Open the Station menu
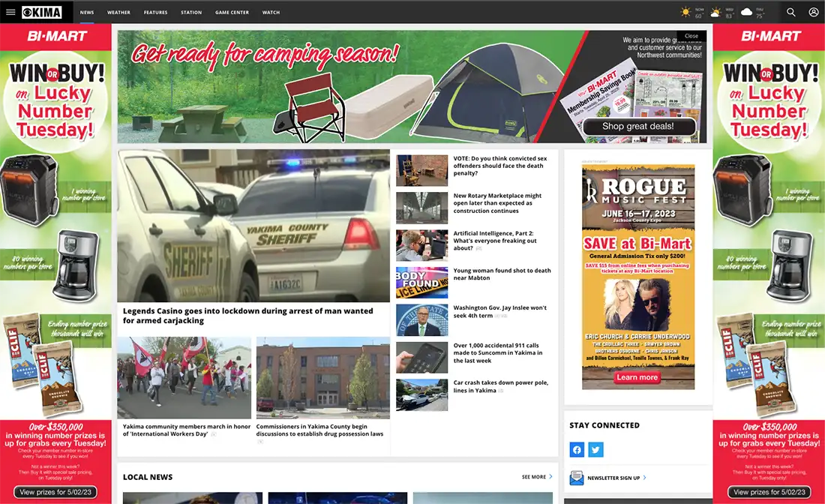This screenshot has height=504, width=825. [x=191, y=12]
